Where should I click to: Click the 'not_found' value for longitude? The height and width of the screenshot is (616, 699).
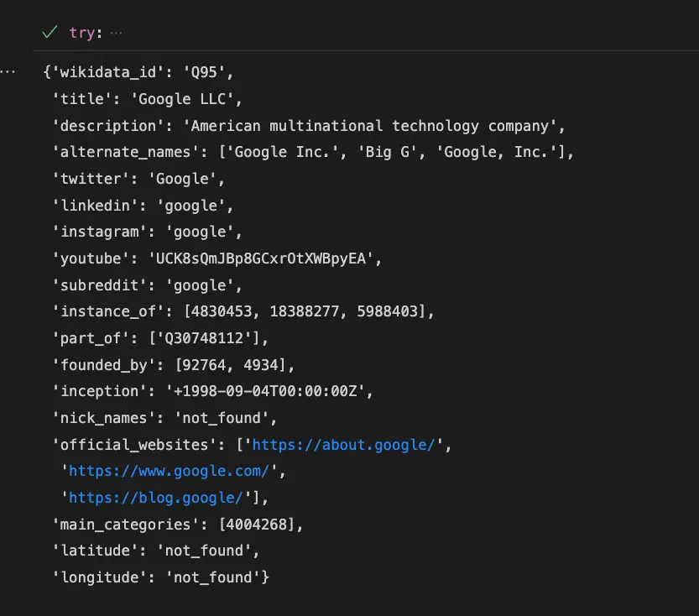pyautogui.click(x=212, y=577)
